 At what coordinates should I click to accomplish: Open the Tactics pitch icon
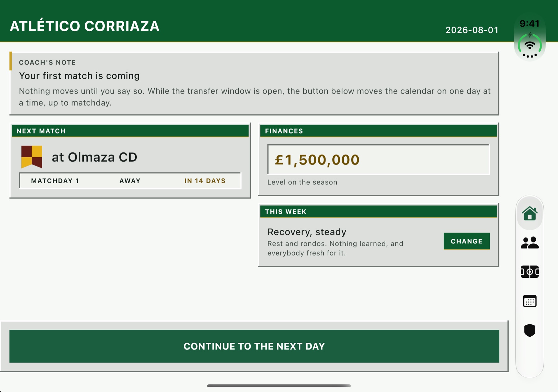pyautogui.click(x=529, y=272)
